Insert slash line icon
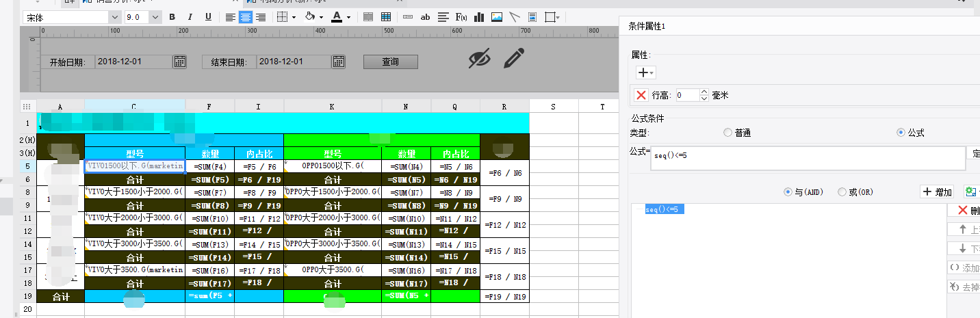 515,17
